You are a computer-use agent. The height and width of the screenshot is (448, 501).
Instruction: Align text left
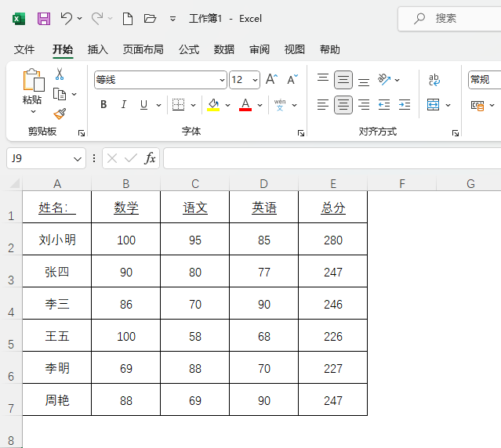(323, 105)
